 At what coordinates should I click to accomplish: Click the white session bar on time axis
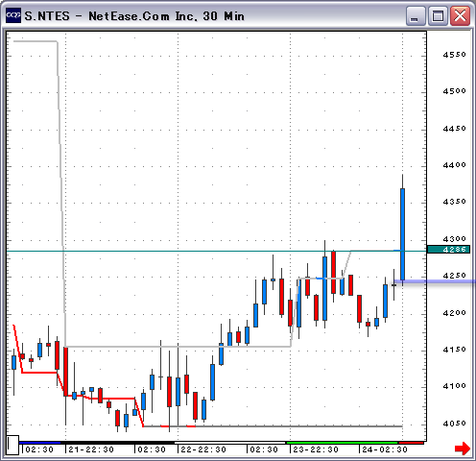[229, 443]
